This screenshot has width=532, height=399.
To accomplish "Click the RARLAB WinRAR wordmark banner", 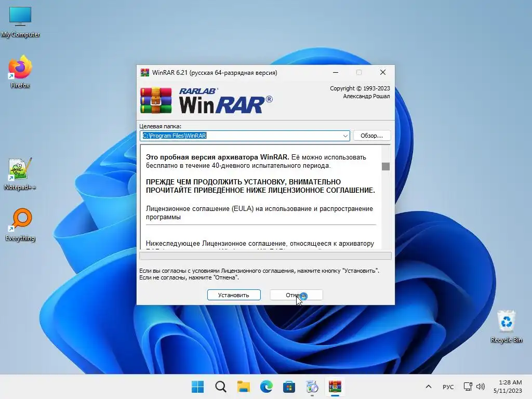I will (x=225, y=100).
